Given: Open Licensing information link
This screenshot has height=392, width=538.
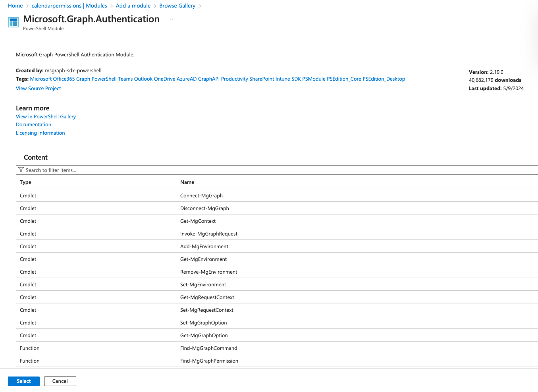Looking at the screenshot, I should (x=40, y=133).
